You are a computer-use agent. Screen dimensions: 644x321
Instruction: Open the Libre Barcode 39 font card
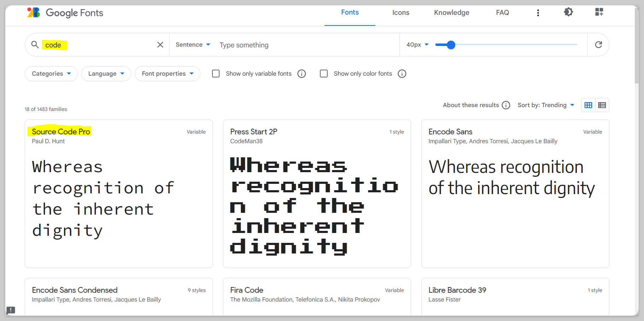(515, 297)
